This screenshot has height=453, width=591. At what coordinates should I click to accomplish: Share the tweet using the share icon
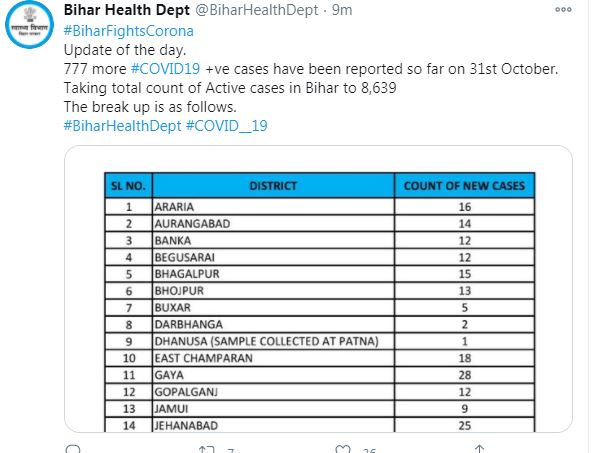coord(479,449)
